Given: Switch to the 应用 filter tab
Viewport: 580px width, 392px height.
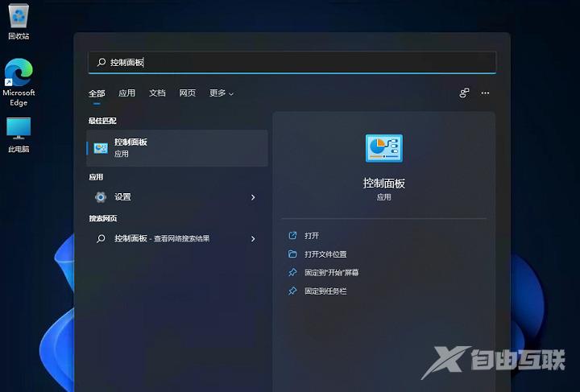Looking at the screenshot, I should tap(127, 93).
